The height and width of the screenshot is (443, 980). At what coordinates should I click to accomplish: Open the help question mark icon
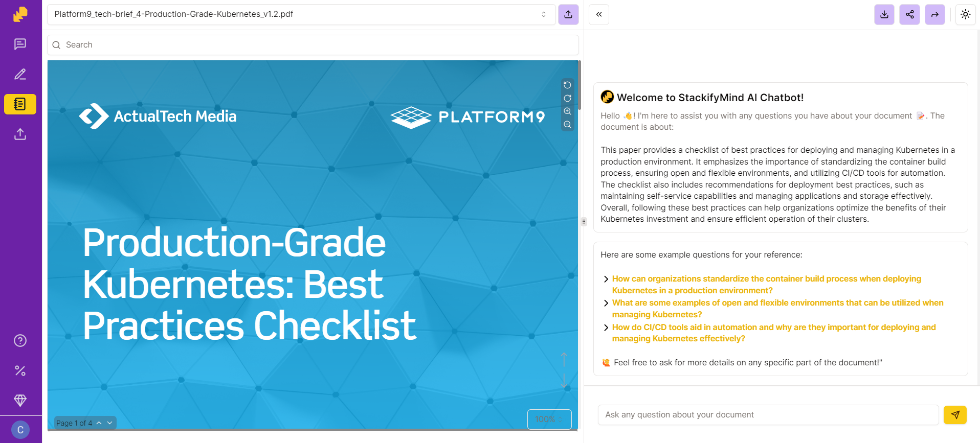point(20,341)
